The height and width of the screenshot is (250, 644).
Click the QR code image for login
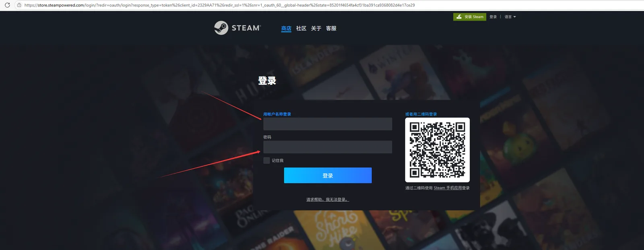[437, 150]
